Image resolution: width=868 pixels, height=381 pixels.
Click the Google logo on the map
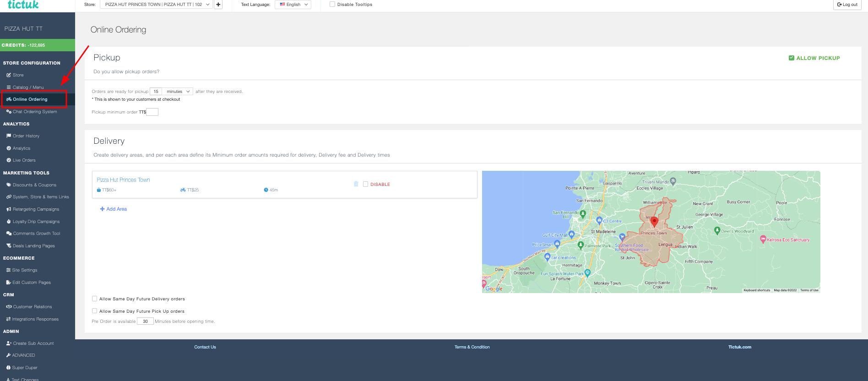494,288
